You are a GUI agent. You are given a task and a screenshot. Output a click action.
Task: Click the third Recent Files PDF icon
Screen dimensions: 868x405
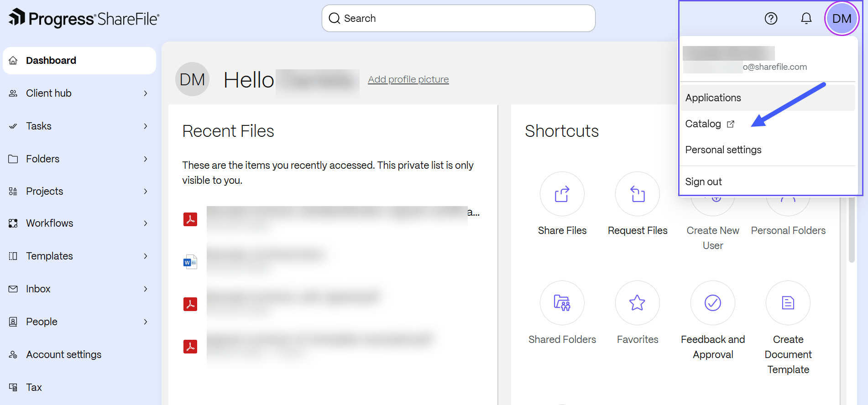(190, 304)
